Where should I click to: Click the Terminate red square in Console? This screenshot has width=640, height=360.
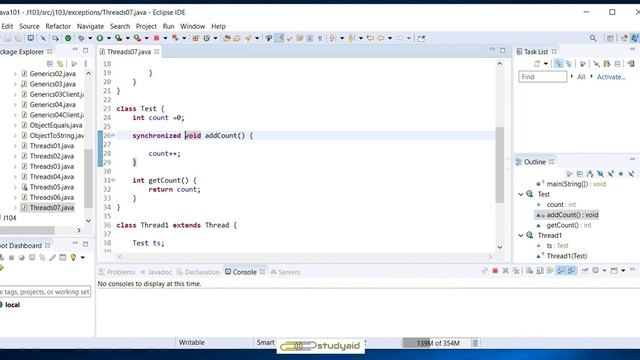(x=495, y=271)
